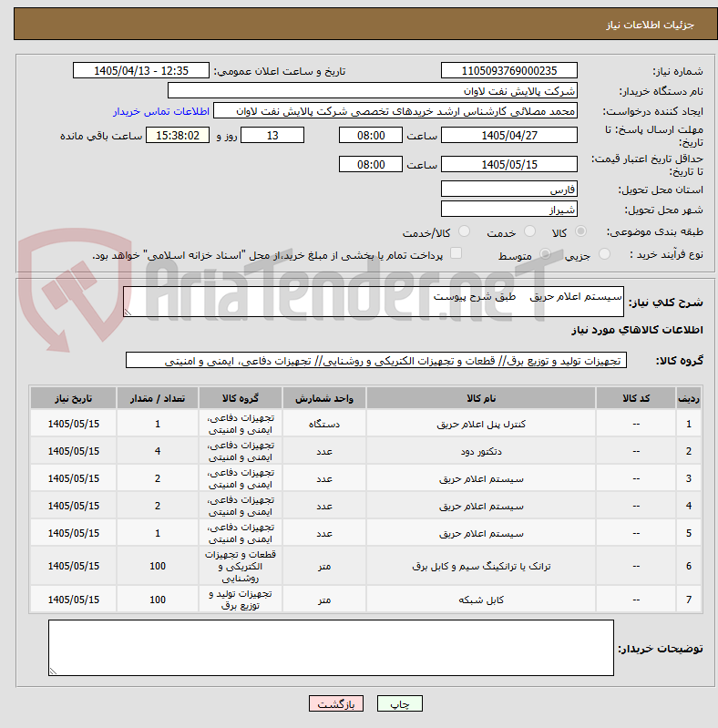Click the date 1405/05/15 in کابل شبکه row
The height and width of the screenshot is (728, 718).
pos(74,600)
